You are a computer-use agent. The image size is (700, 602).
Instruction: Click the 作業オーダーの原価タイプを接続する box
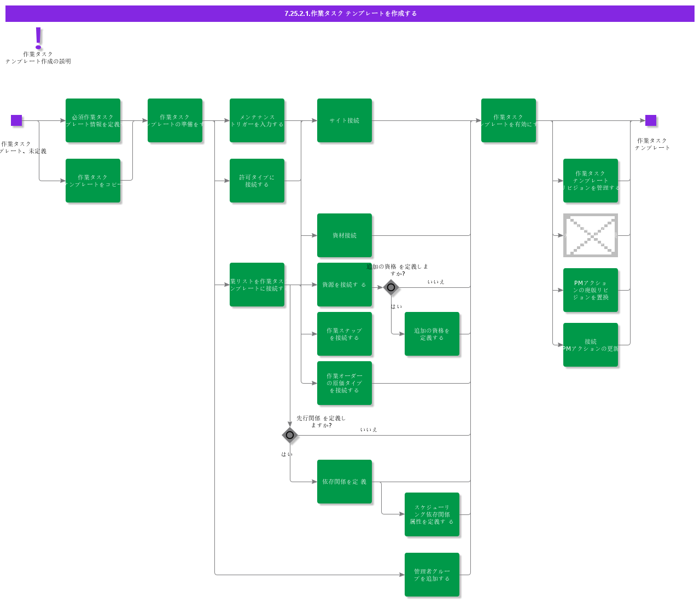click(345, 383)
